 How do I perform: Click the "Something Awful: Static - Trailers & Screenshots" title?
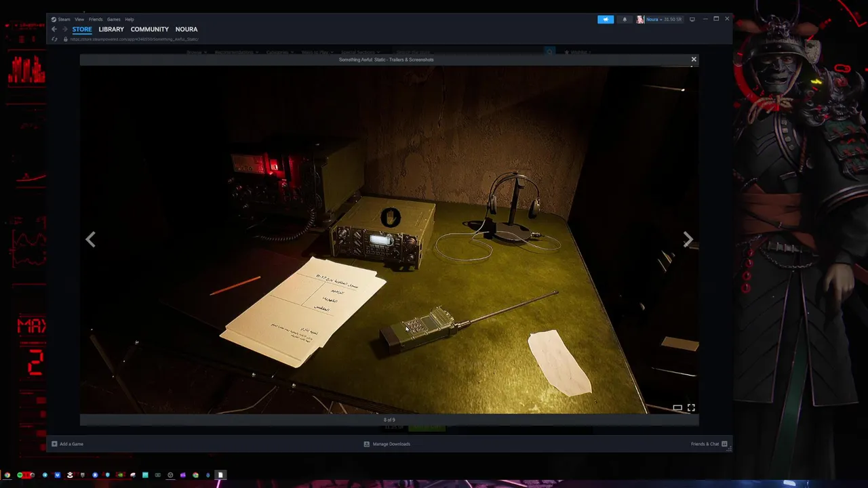pos(387,60)
